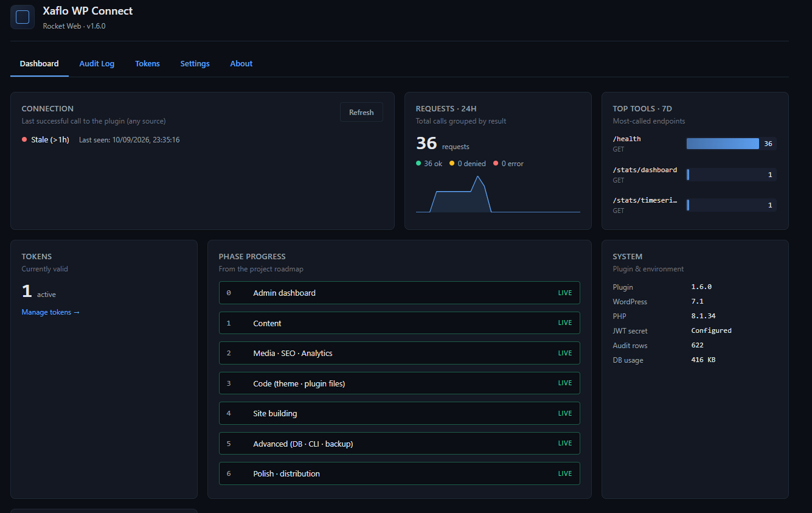
Task: Select the Admin dashboard phase row
Action: (x=400, y=293)
